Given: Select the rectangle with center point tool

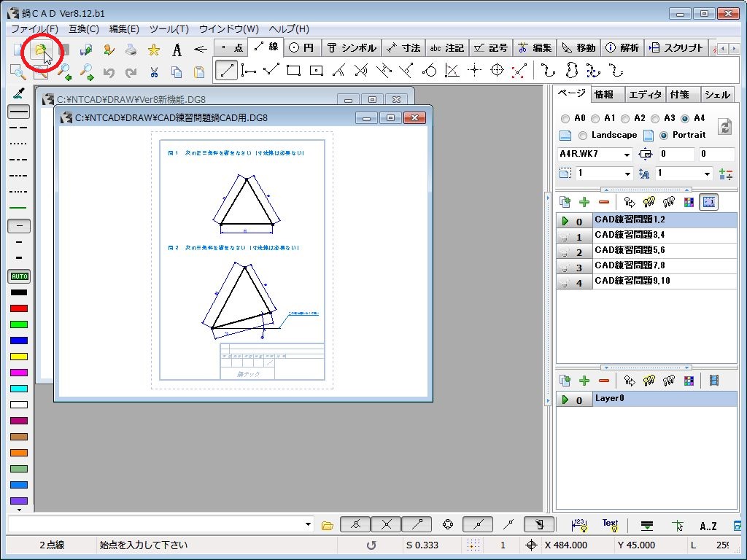Looking at the screenshot, I should tap(316, 71).
